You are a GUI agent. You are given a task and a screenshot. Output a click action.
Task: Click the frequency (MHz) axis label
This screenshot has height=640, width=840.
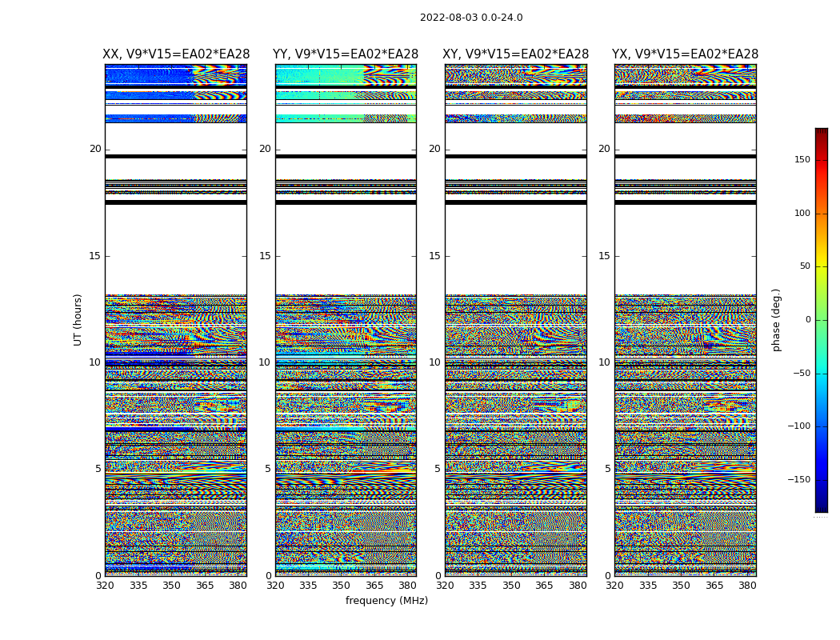pyautogui.click(x=386, y=600)
